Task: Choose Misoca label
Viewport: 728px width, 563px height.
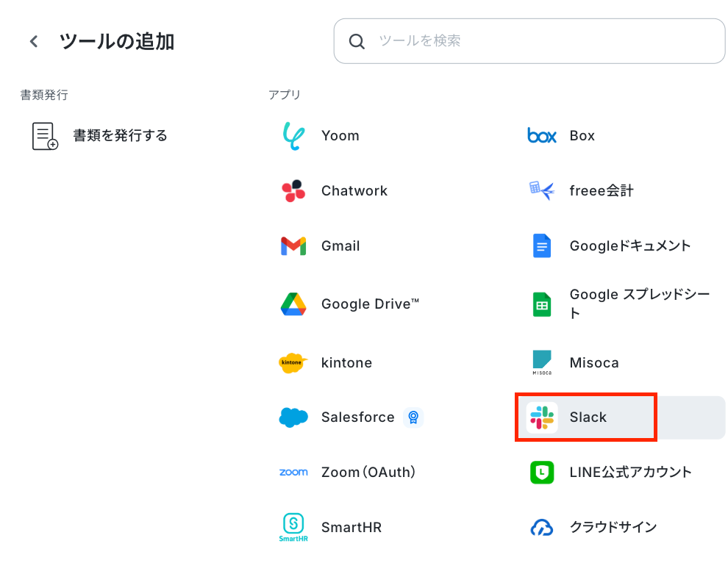Action: coord(594,362)
